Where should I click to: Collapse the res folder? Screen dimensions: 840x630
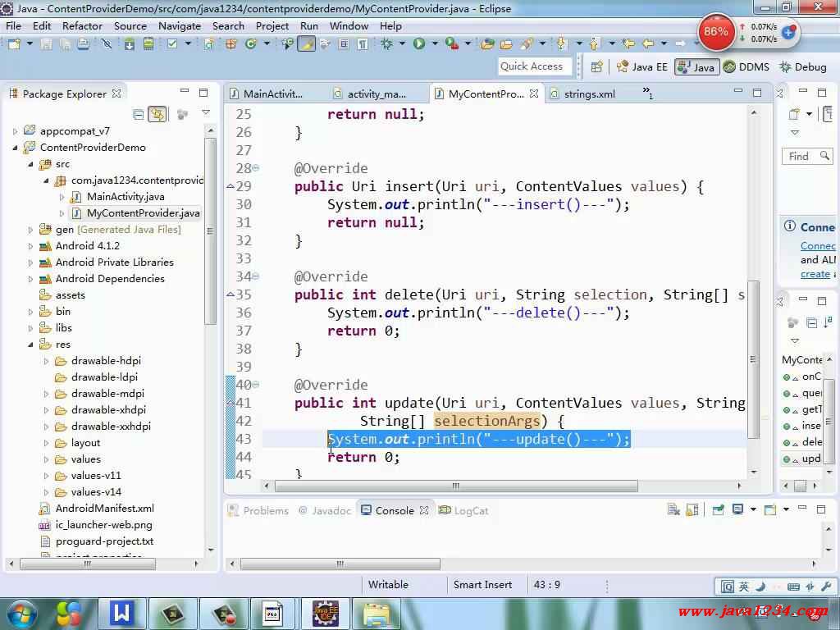[30, 345]
